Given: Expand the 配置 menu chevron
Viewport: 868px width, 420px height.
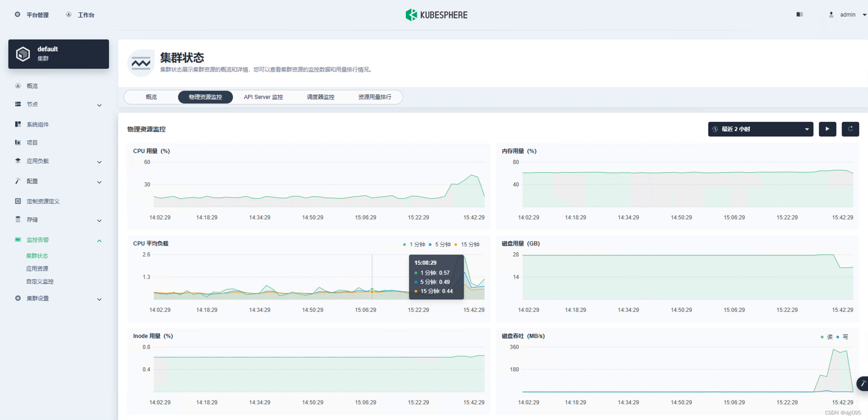Looking at the screenshot, I should coord(99,182).
